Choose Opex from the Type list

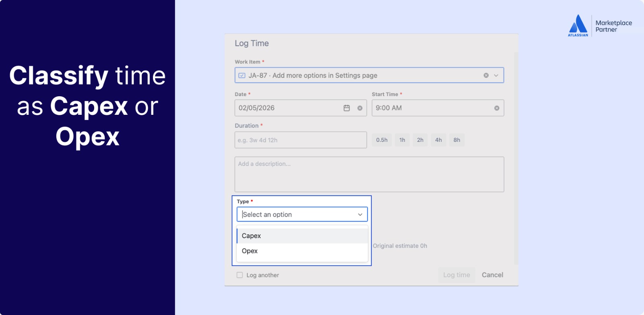(x=302, y=251)
